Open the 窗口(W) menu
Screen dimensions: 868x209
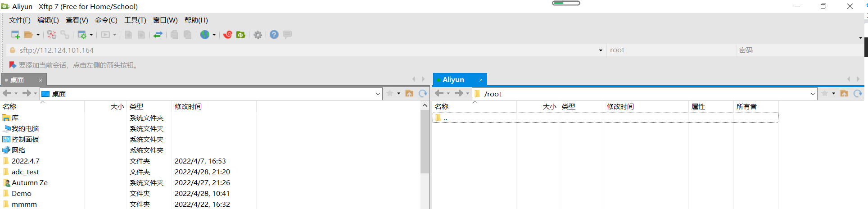pos(165,20)
